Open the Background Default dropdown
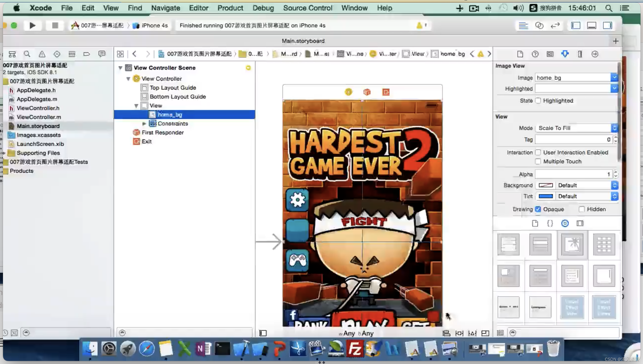 click(x=587, y=185)
